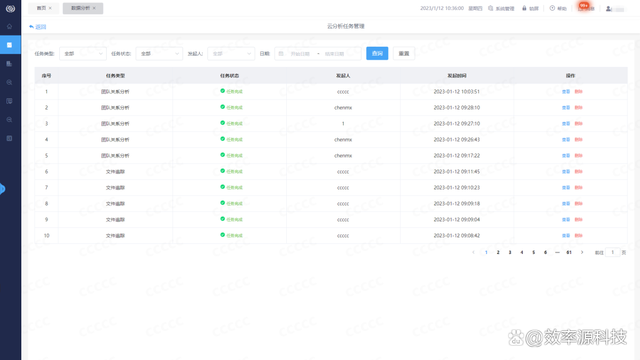Click the next page arrow
Viewport: 640px width, 360px height.
click(582, 253)
